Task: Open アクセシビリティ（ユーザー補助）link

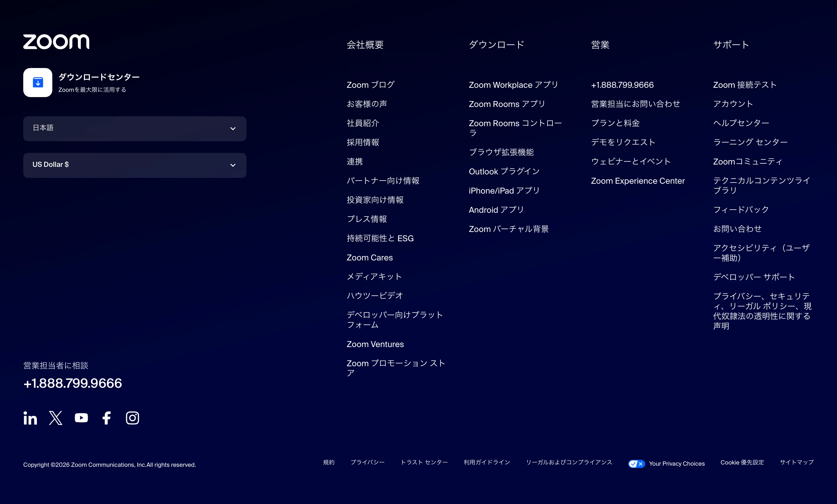Action: 762,253
